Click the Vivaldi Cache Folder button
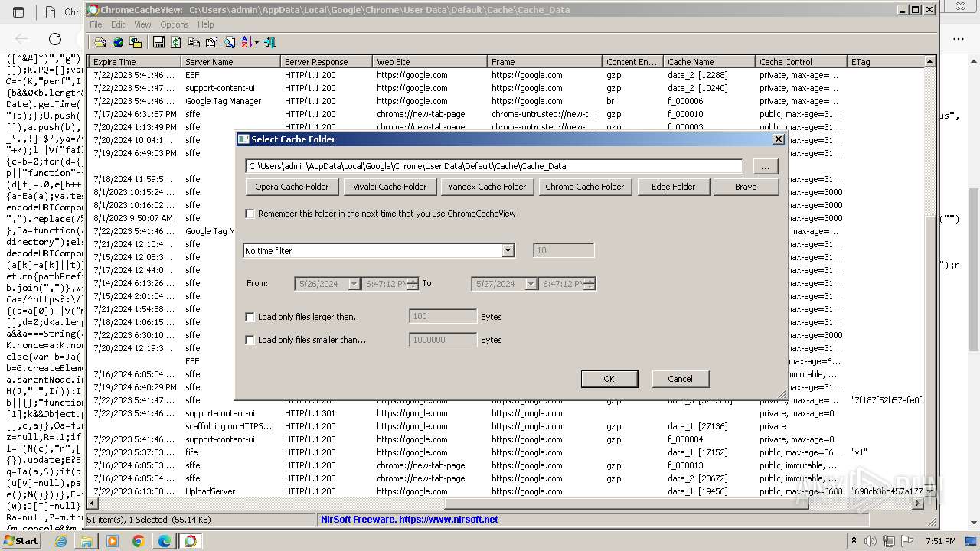The image size is (980, 551). click(x=389, y=187)
